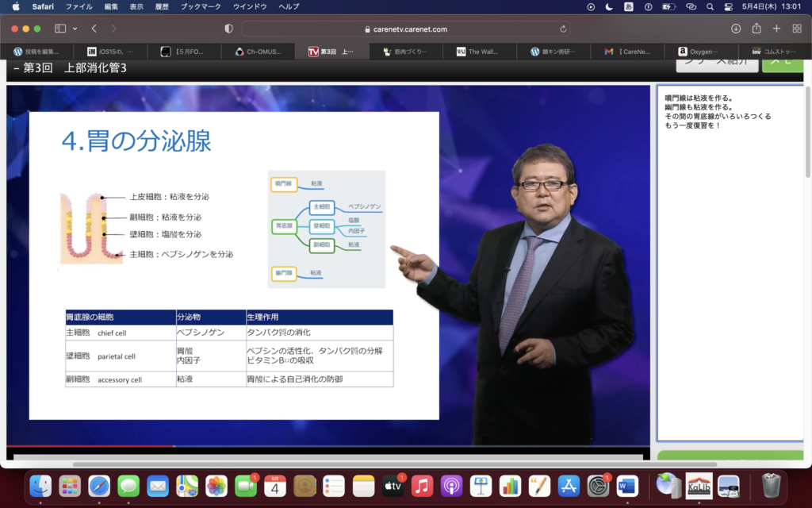
Task: Toggle Do Not Disturb moon icon
Action: pos(609,6)
